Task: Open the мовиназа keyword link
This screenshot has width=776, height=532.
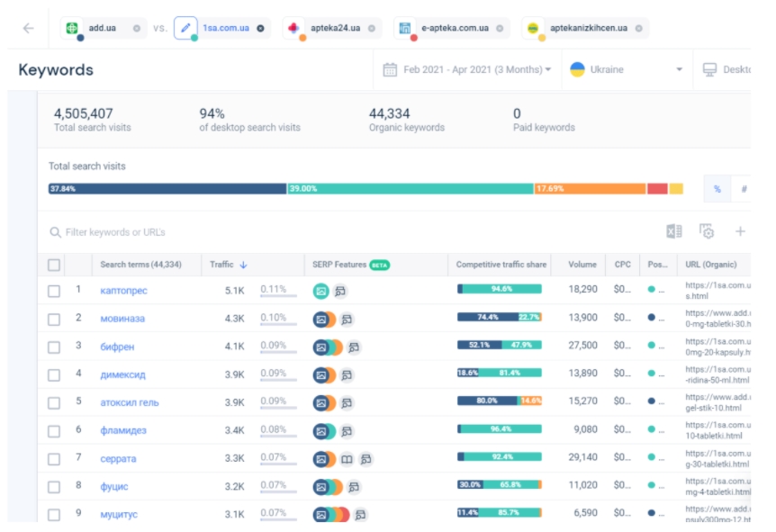Action: (x=122, y=319)
